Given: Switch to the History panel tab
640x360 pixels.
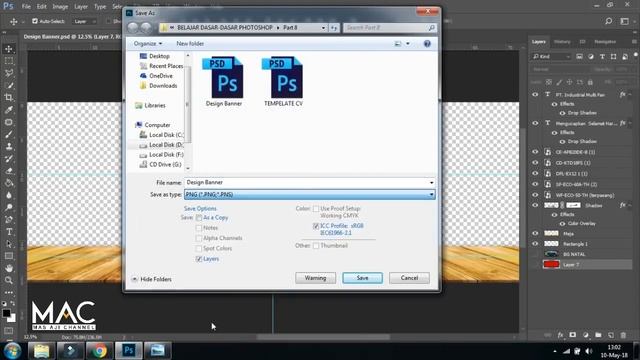Looking at the screenshot, I should coord(562,42).
